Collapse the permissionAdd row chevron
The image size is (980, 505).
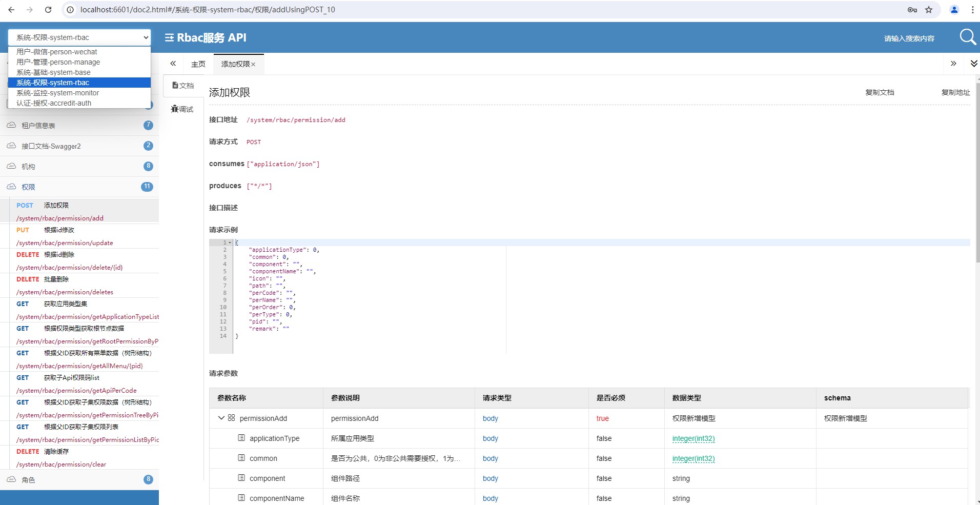tap(221, 418)
